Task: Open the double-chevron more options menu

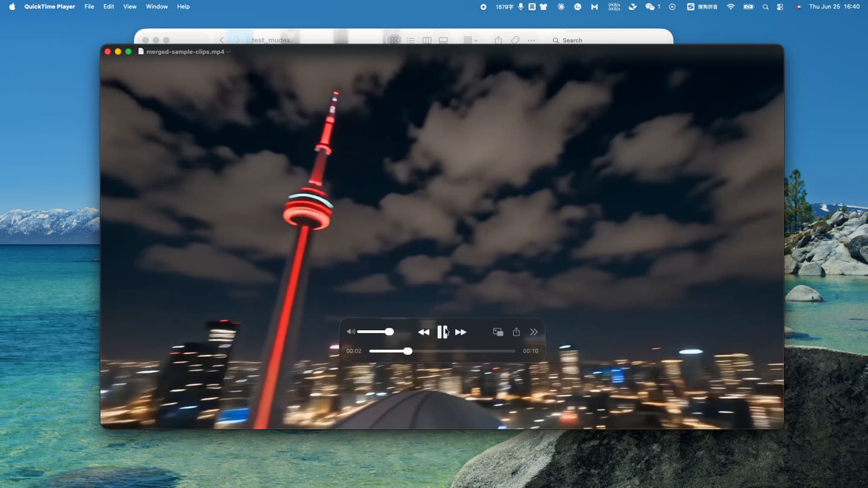Action: tap(534, 332)
